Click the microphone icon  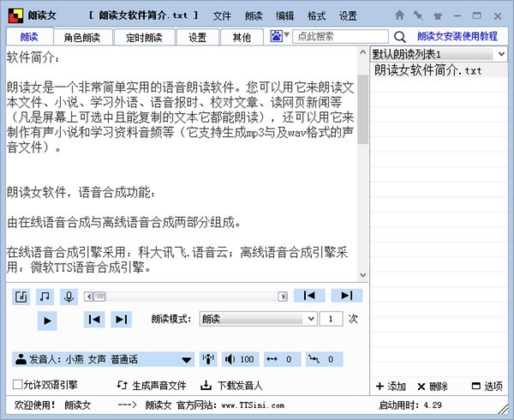tap(69, 296)
